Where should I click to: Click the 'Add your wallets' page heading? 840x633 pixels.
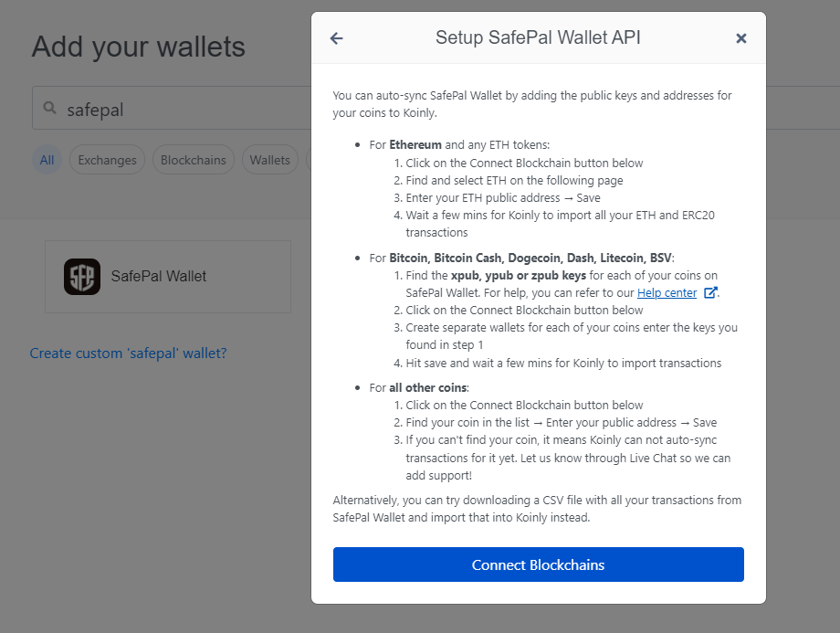138,47
